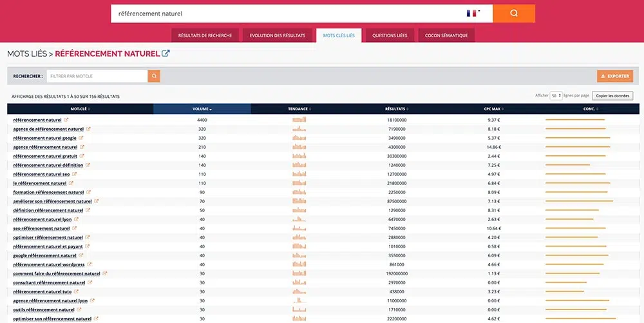Switch to Résultats de recherche tab
This screenshot has width=644, height=323.
pyautogui.click(x=205, y=35)
